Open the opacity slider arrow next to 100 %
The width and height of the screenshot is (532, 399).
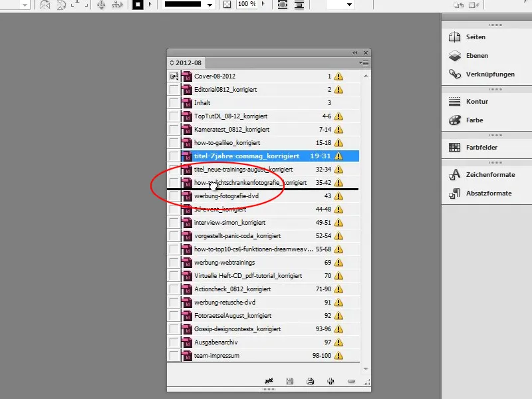(263, 4)
